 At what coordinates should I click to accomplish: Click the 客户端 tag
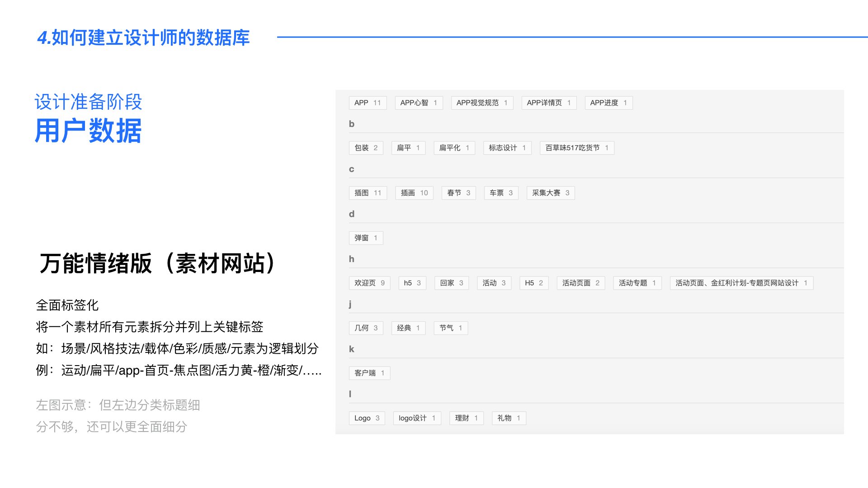[369, 373]
